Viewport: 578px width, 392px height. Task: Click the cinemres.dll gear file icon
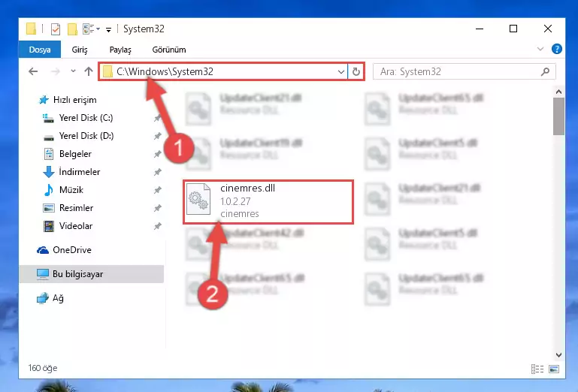tap(198, 199)
